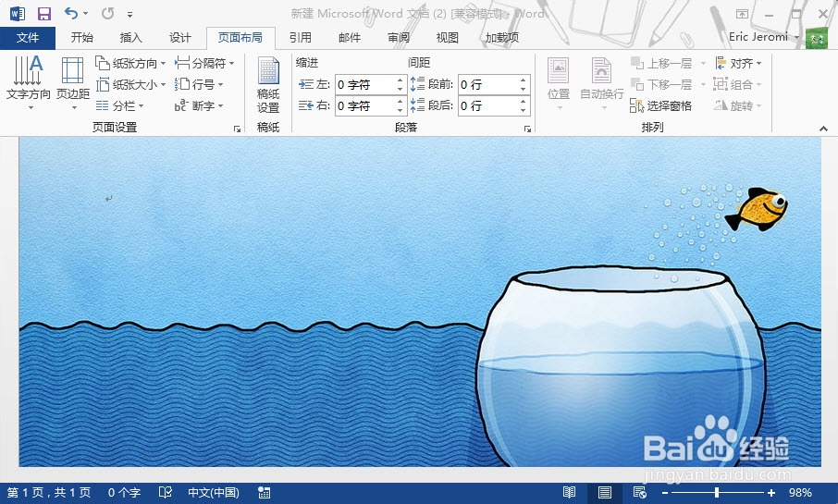Click the Save icon in quick access toolbar
The height and width of the screenshot is (504, 838).
43,13
